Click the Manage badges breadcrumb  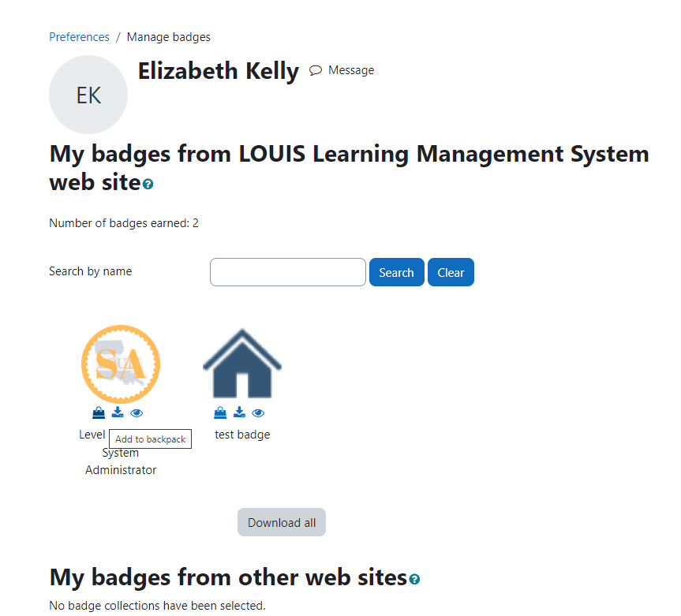pyautogui.click(x=169, y=37)
